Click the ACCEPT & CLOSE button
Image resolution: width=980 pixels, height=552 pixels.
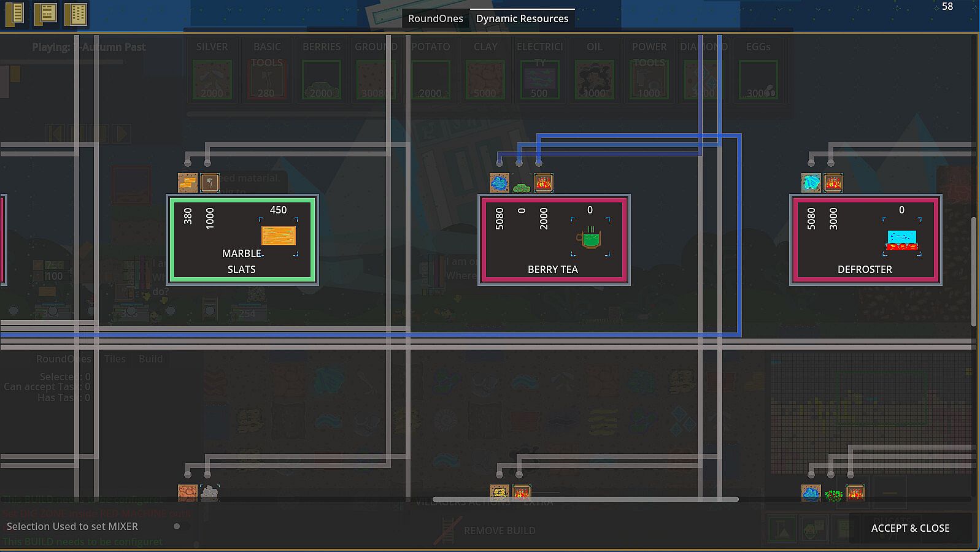tap(911, 528)
